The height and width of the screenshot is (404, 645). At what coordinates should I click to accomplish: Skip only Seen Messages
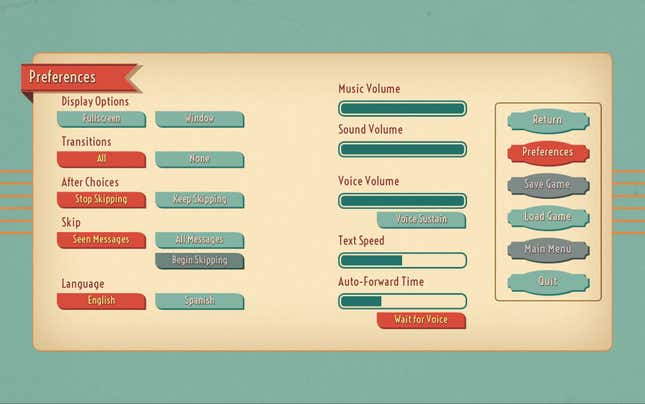click(x=101, y=240)
